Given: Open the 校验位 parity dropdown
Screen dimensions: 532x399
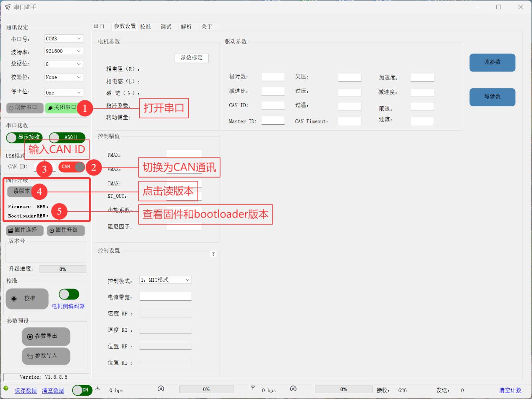Looking at the screenshot, I should click(x=63, y=77).
